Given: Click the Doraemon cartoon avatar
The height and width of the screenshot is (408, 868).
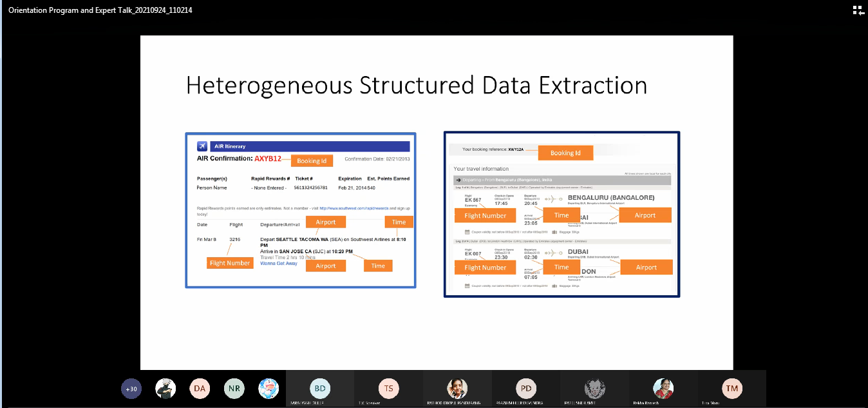Looking at the screenshot, I should pos(269,389).
